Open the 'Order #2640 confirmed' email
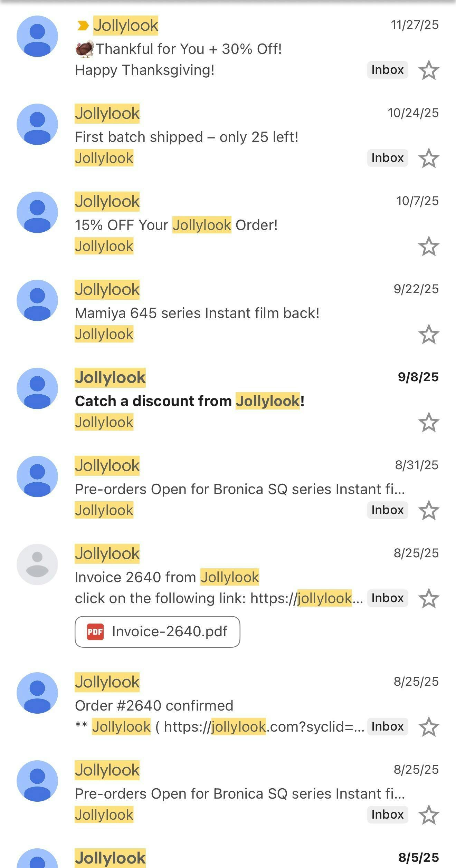Image resolution: width=456 pixels, height=868 pixels. point(154,706)
